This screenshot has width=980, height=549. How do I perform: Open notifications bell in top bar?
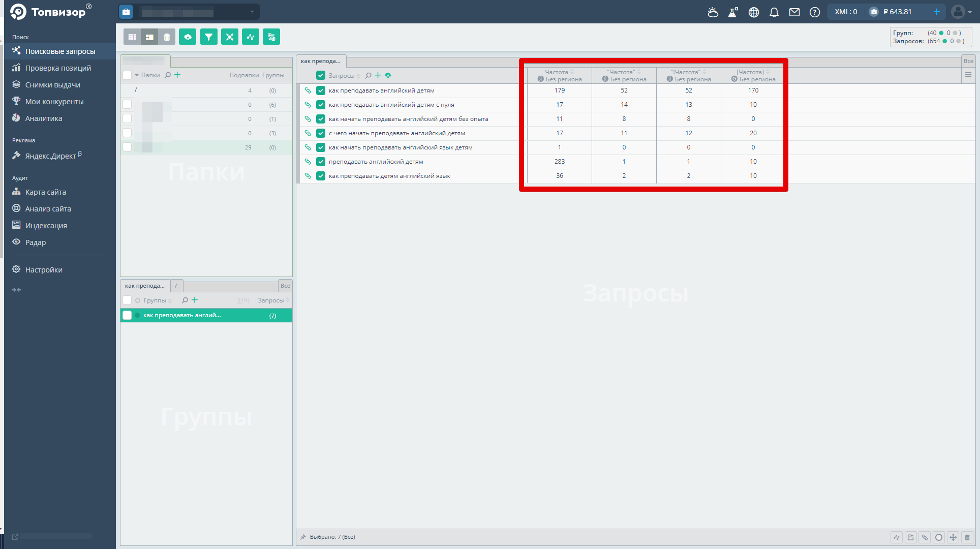point(774,12)
